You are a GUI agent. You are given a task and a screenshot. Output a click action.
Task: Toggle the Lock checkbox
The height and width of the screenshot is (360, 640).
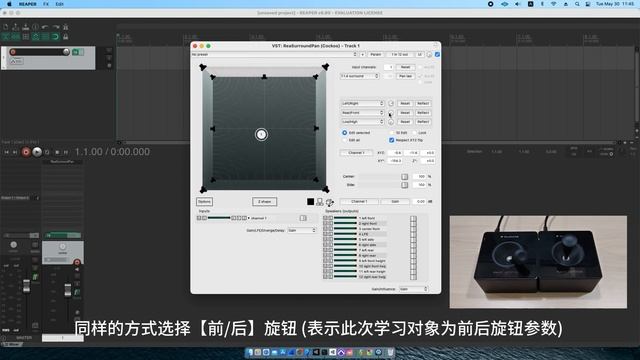click(x=414, y=133)
